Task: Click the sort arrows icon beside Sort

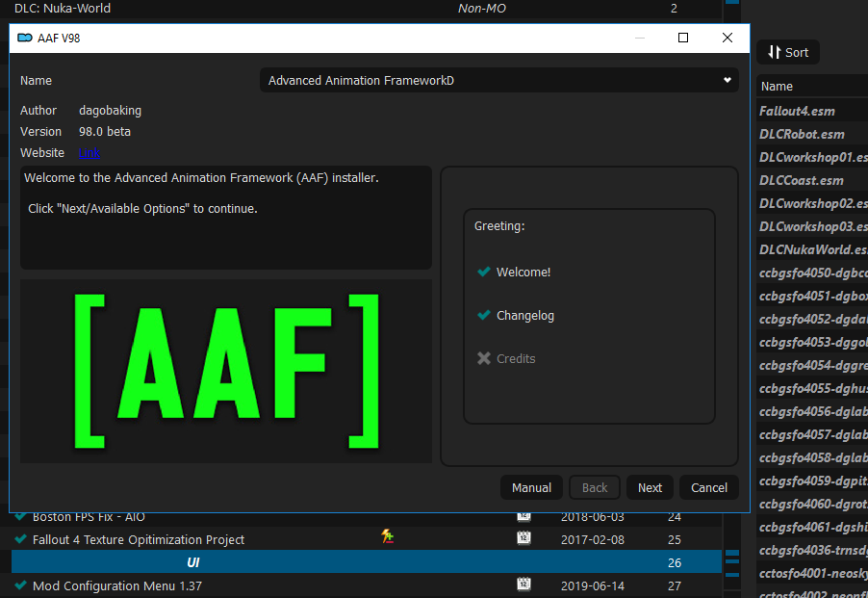Action: (x=774, y=53)
